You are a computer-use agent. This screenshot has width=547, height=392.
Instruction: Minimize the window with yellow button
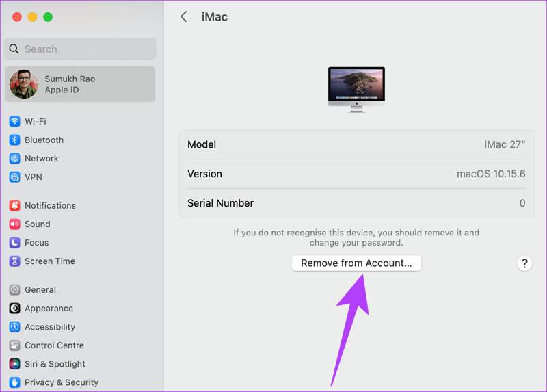(32, 16)
